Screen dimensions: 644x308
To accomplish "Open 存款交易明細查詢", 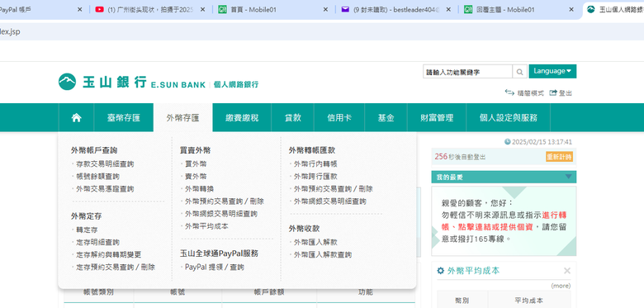I will 105,163.
